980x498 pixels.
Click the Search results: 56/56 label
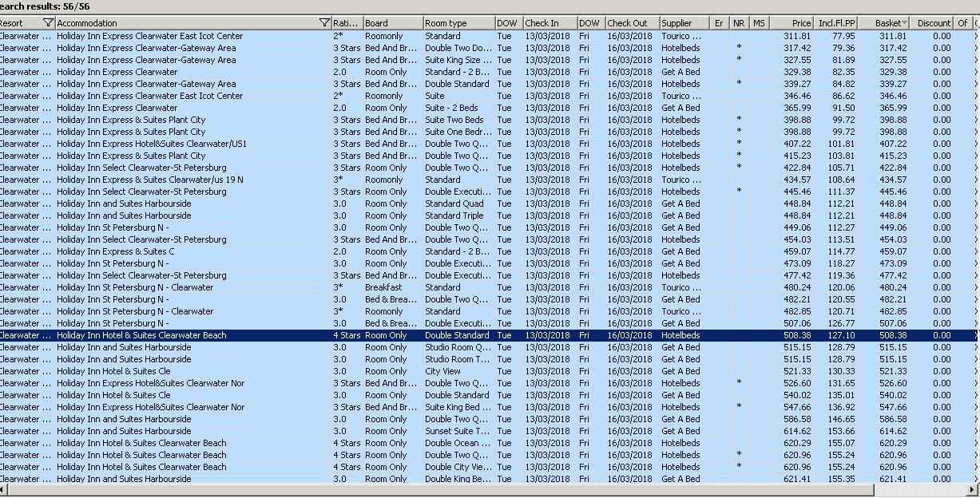coord(45,6)
